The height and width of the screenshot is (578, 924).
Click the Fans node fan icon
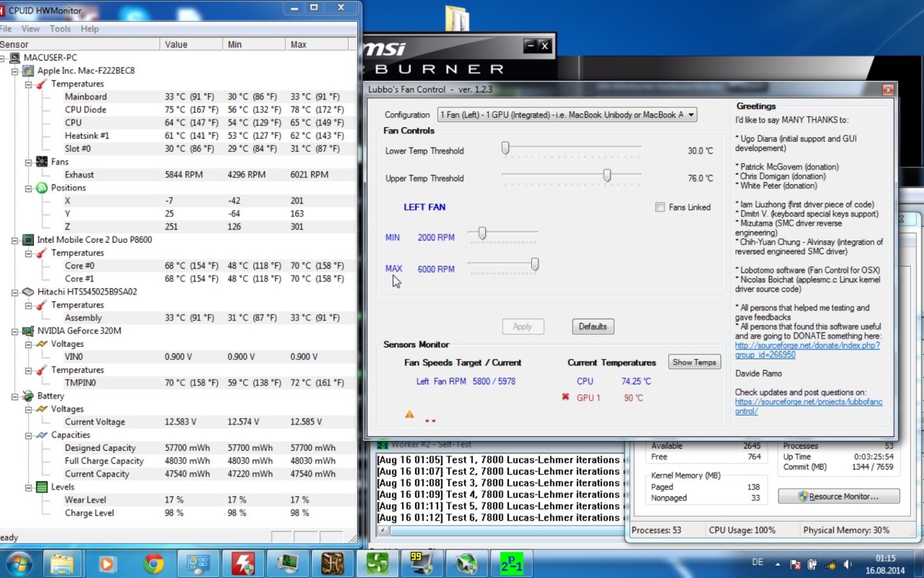pos(42,162)
